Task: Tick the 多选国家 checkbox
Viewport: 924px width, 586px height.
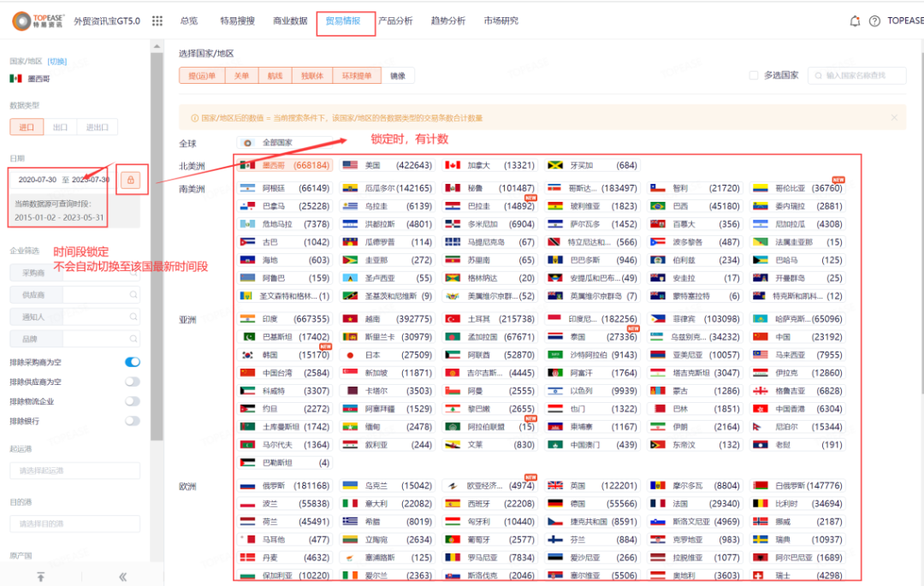Action: click(753, 75)
